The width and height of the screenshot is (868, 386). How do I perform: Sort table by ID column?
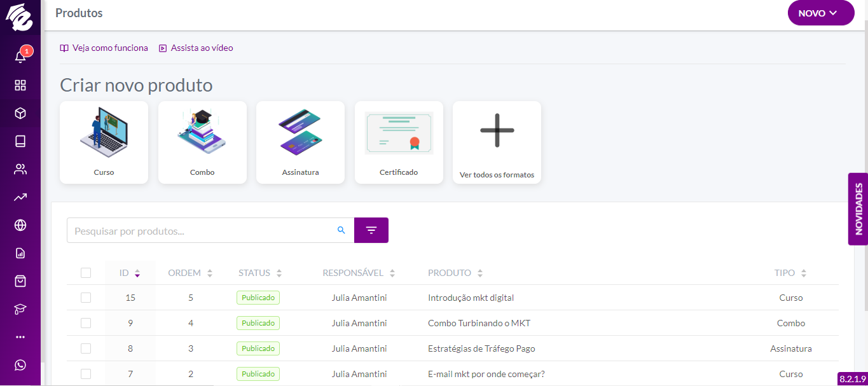130,273
